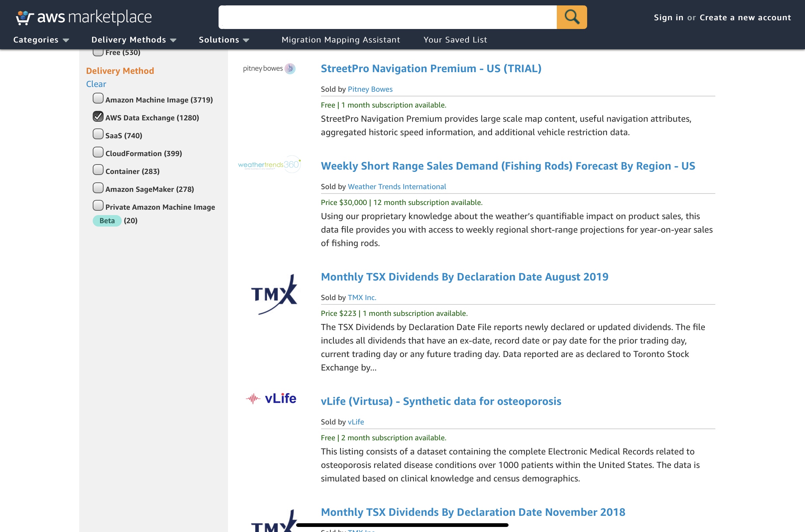Enable the Container (283) checkbox

tap(98, 170)
